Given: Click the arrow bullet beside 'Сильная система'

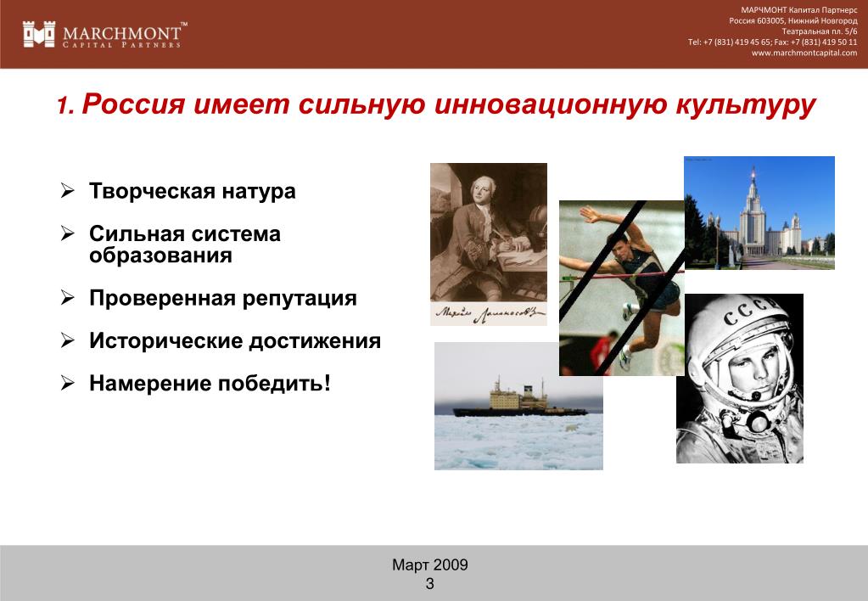Looking at the screenshot, I should click(x=68, y=233).
